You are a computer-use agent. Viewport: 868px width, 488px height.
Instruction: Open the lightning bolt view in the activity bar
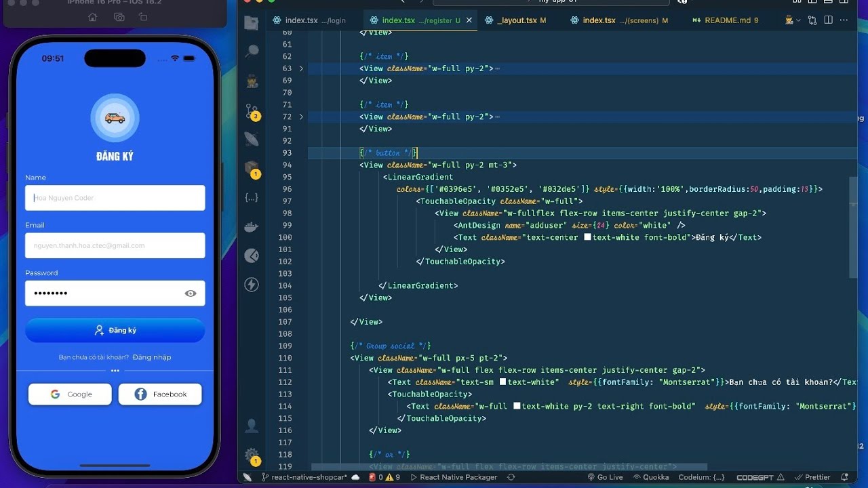(252, 285)
